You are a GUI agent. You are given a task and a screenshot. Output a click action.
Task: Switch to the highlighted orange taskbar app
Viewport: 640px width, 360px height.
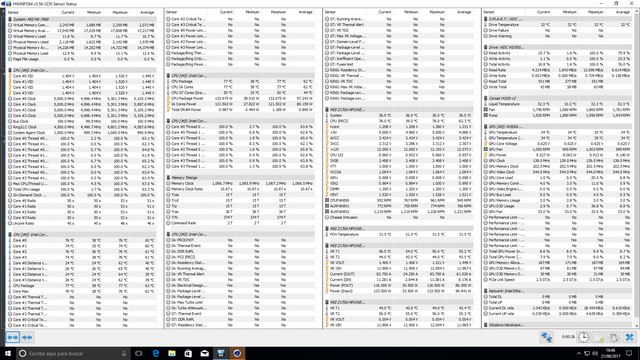pyautogui.click(x=237, y=353)
